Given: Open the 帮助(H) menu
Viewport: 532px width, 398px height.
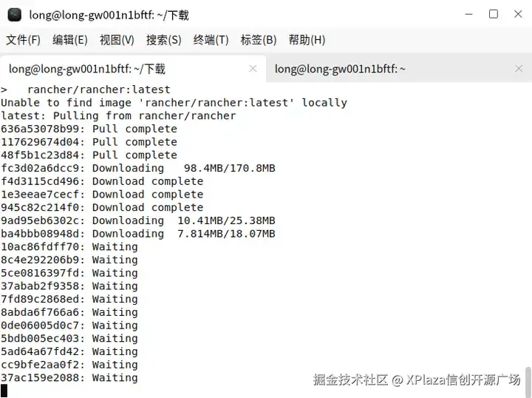Looking at the screenshot, I should click(307, 40).
